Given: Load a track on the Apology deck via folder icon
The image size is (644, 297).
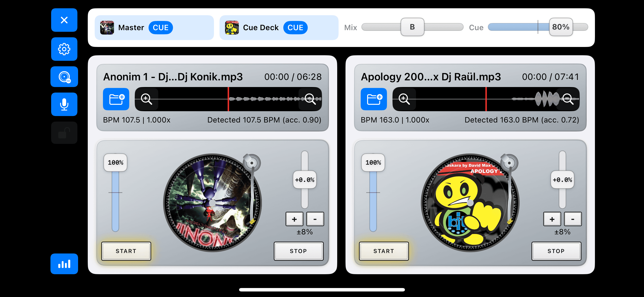Looking at the screenshot, I should click(x=374, y=99).
